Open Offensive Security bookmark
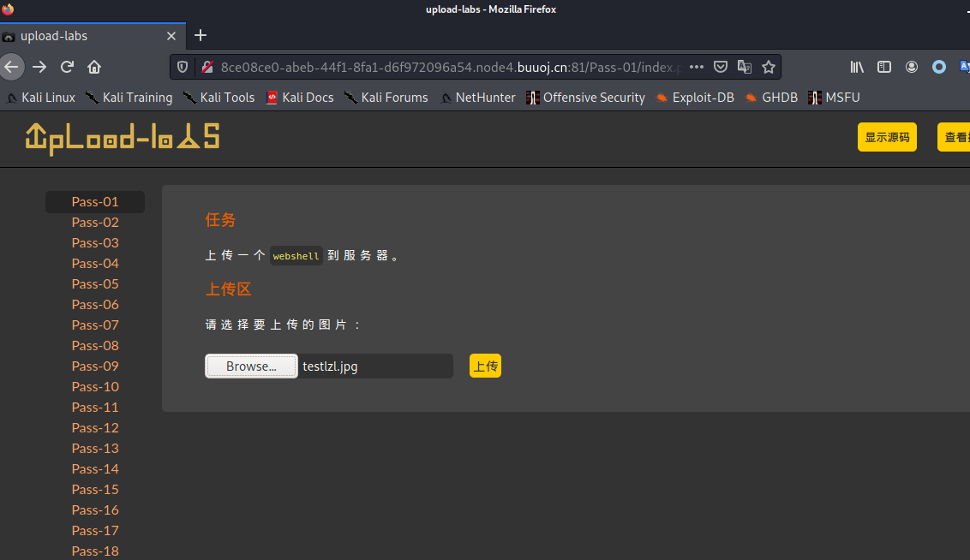 pos(585,98)
